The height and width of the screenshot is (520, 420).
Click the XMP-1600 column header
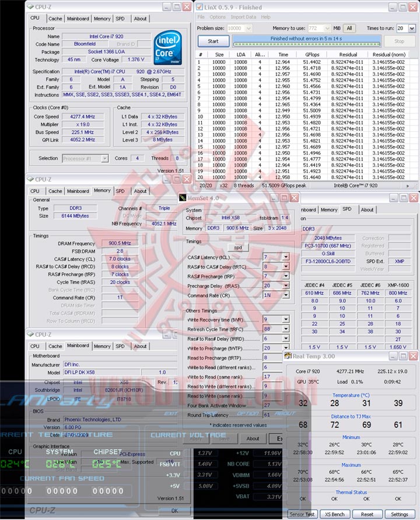point(398,285)
